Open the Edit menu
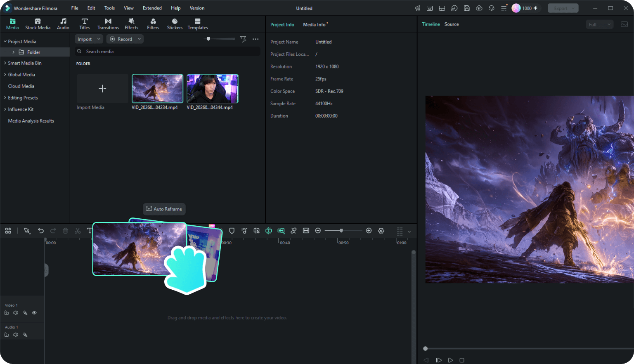Viewport: 634px width, 364px height. [91, 8]
